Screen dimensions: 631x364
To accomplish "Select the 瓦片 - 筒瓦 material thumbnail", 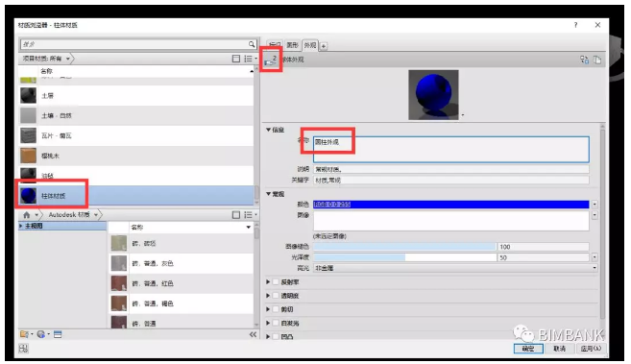I will click(28, 135).
